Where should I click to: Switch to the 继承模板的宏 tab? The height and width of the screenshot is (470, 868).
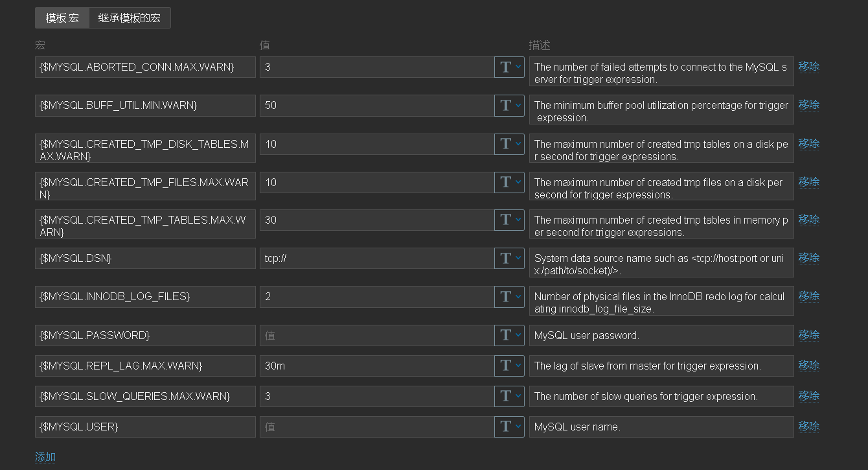click(130, 18)
